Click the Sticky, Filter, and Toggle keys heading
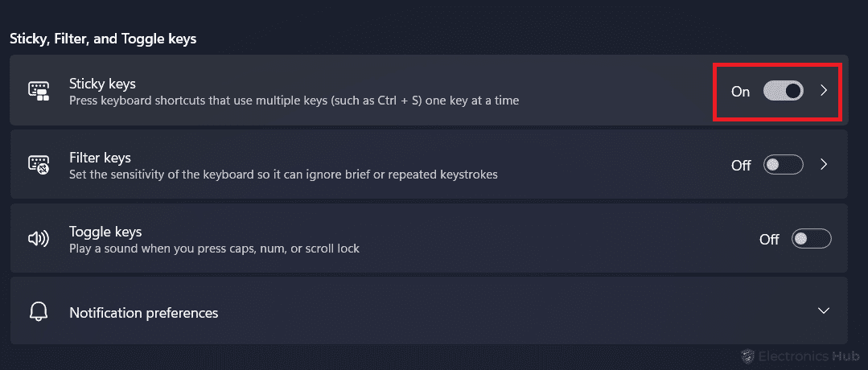 click(103, 39)
